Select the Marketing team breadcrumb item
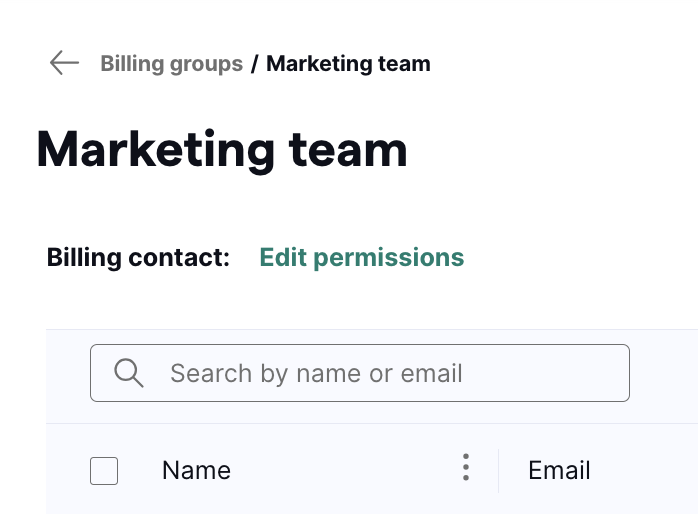This screenshot has width=698, height=514. [348, 64]
